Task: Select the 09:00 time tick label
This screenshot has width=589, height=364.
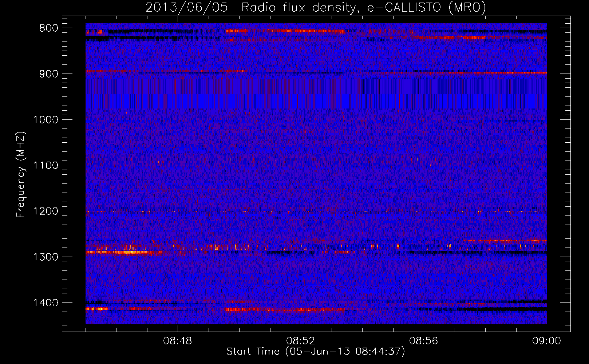Action: (547, 341)
